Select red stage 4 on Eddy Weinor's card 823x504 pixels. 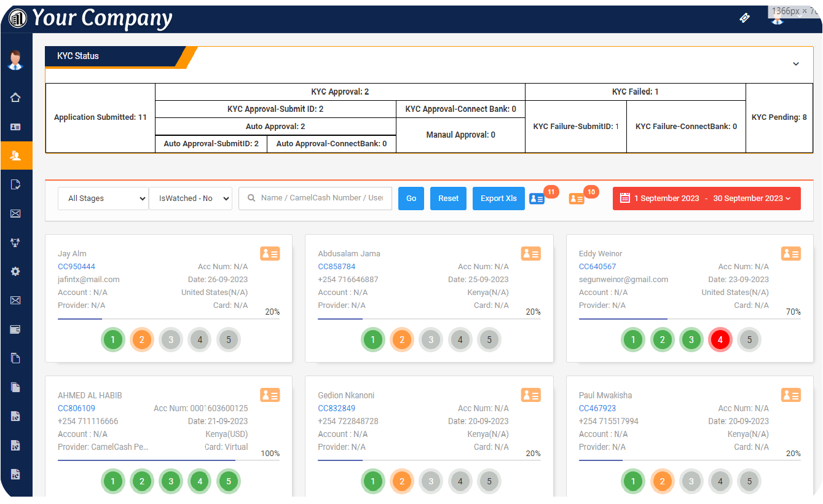click(720, 339)
